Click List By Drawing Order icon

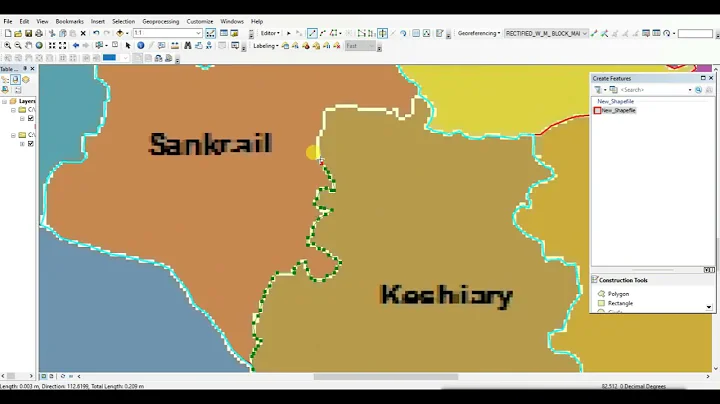pyautogui.click(x=5, y=79)
